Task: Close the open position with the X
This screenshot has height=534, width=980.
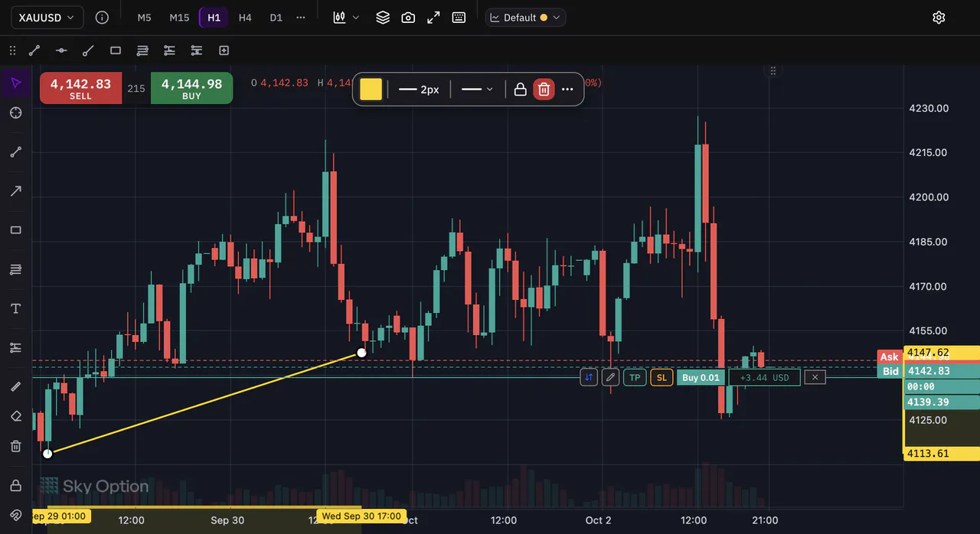Action: point(815,377)
